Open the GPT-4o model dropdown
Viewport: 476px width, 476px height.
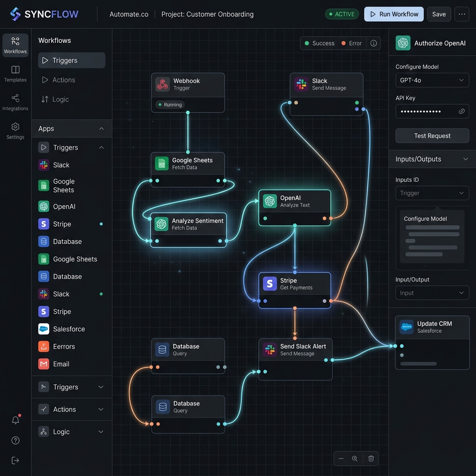point(432,80)
